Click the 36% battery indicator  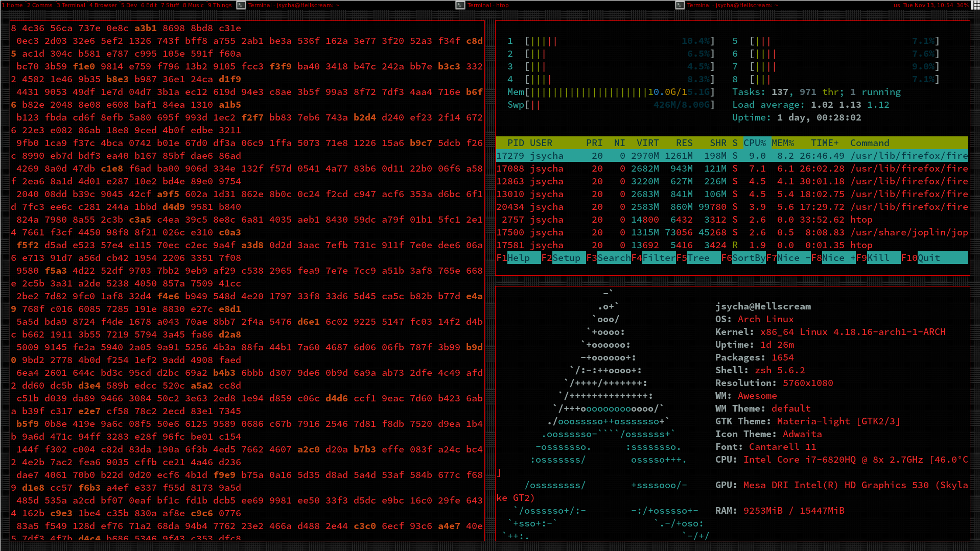tap(963, 5)
